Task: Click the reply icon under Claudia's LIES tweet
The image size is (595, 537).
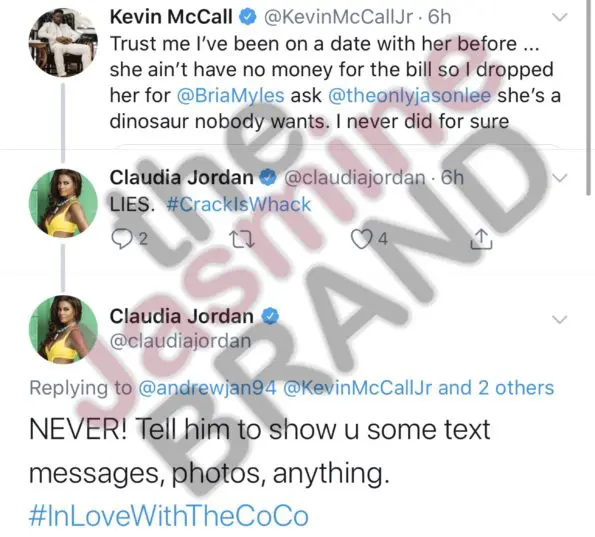Action: 122,239
